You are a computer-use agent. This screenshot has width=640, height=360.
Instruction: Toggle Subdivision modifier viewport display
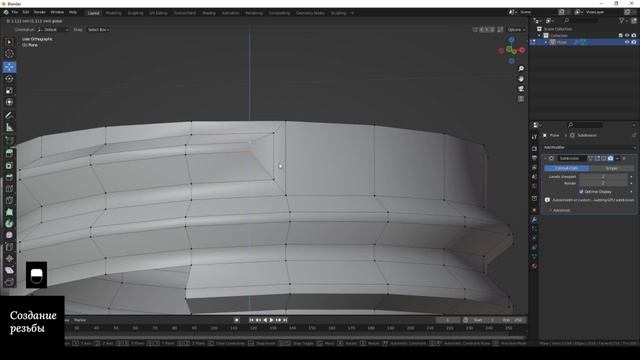pyautogui.click(x=604, y=158)
